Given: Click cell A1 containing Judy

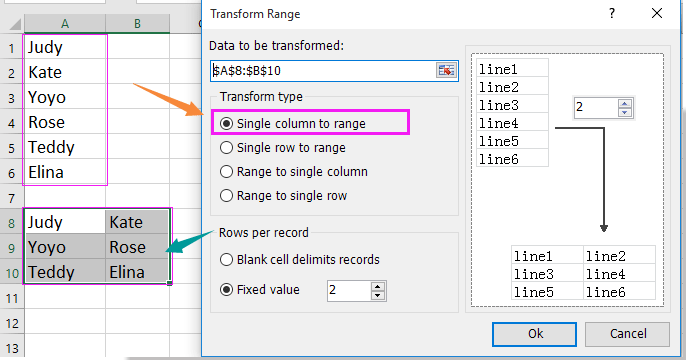Looking at the screenshot, I should 65,47.
